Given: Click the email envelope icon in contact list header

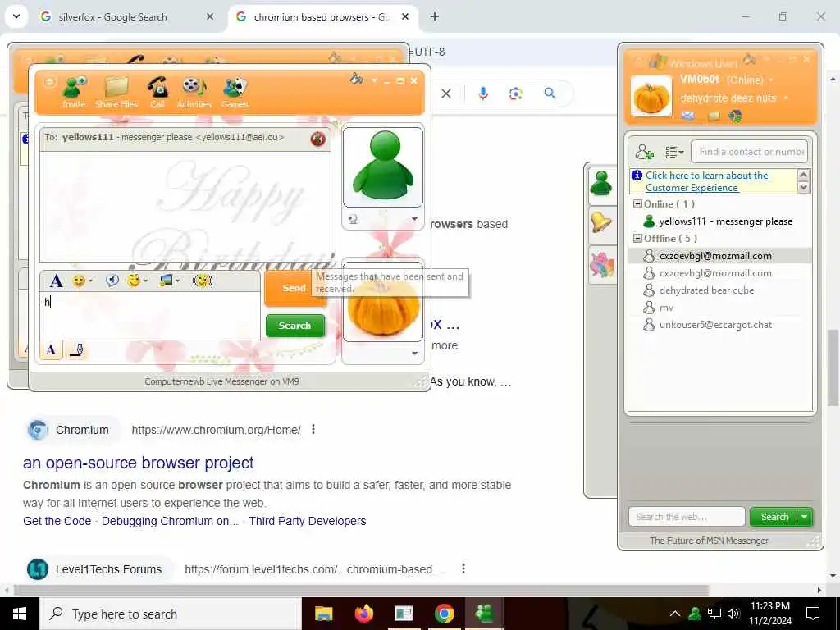Looking at the screenshot, I should tap(688, 115).
